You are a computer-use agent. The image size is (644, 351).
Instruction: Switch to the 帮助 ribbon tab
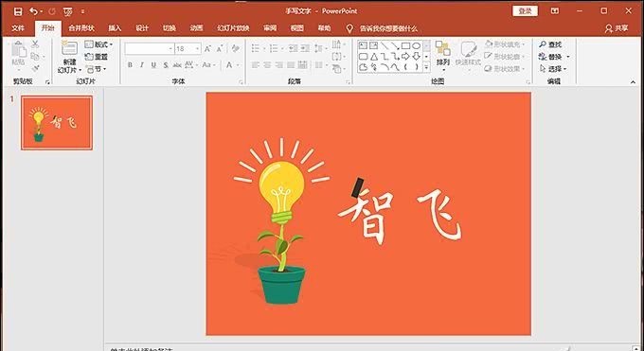tap(324, 28)
